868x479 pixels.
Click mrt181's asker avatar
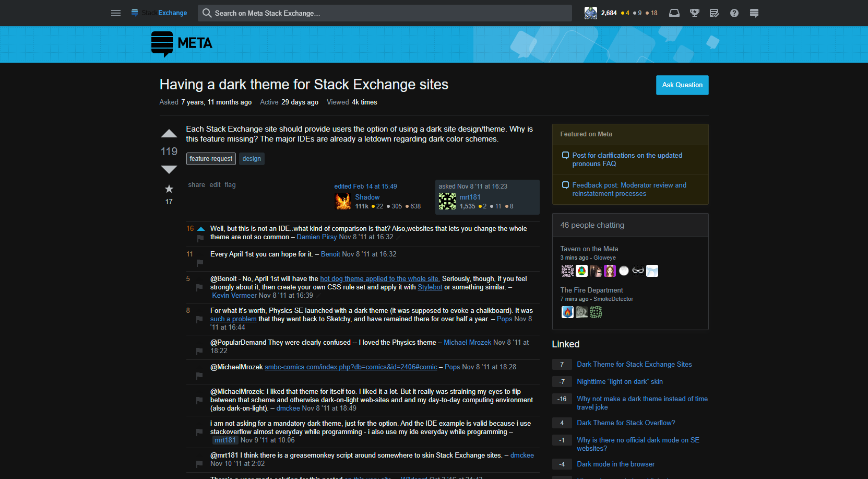[447, 201]
